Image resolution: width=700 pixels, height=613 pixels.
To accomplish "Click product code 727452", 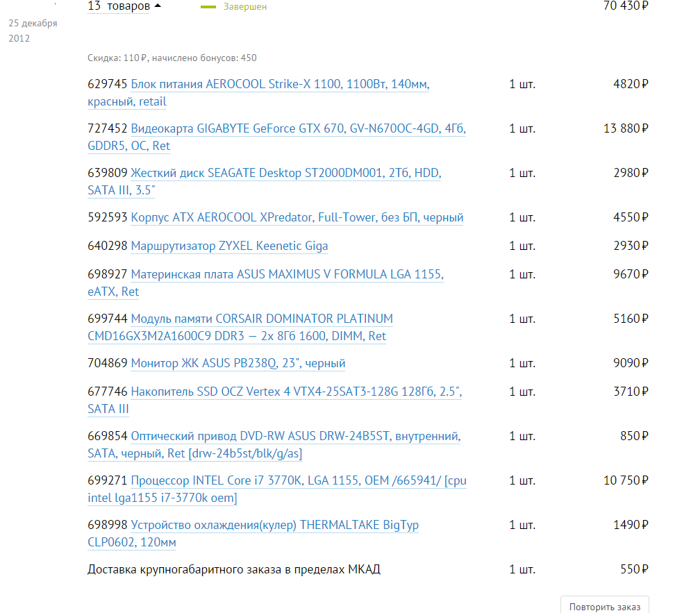I will [x=108, y=129].
